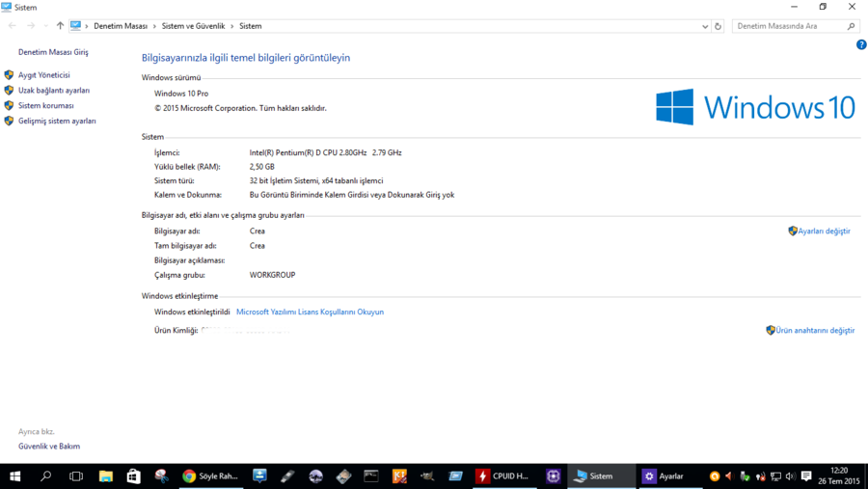
Task: Click the purple square taskbar icon
Action: coord(553,476)
